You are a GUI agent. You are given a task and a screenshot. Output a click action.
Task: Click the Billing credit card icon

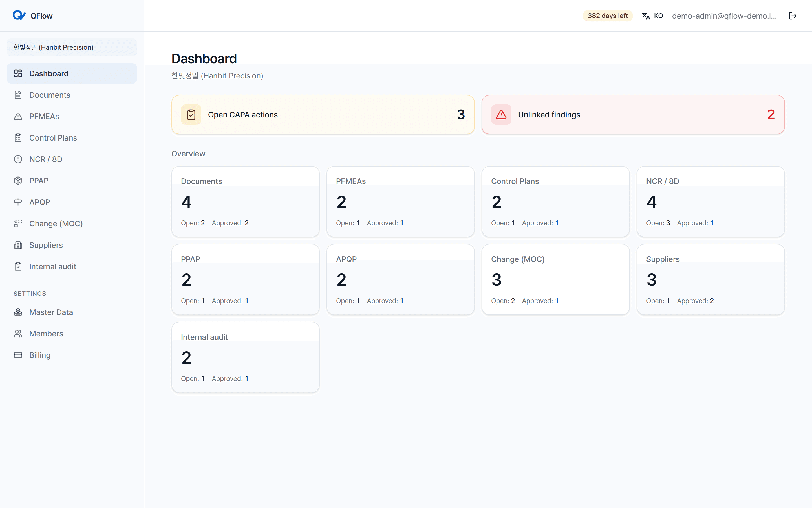(18, 355)
